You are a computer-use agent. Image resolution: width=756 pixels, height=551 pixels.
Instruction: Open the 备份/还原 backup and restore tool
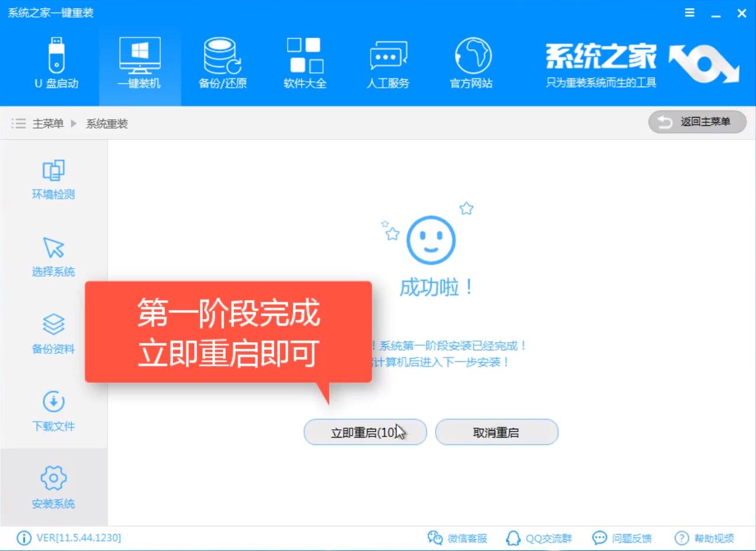coord(222,61)
